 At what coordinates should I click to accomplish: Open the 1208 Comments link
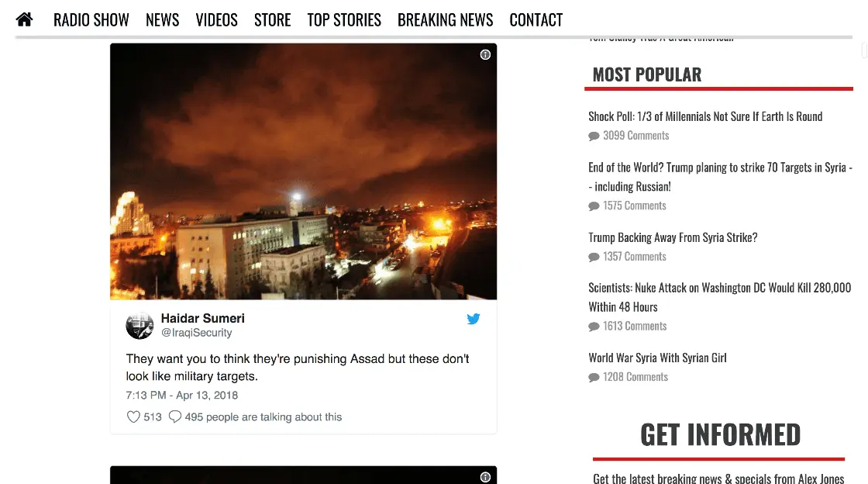635,377
